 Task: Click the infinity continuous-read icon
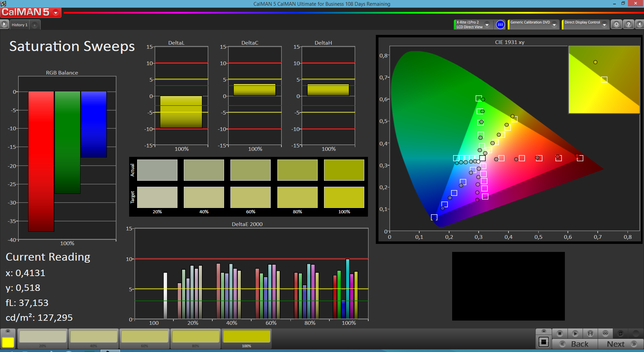point(605,334)
